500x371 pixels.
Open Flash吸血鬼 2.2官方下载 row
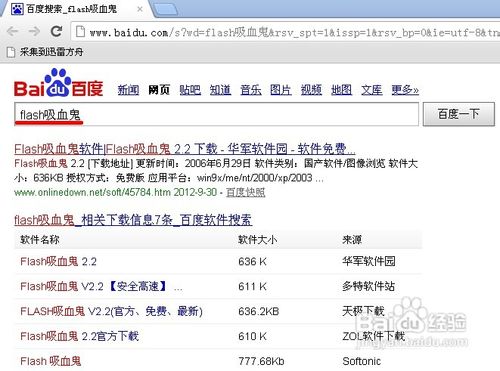(x=79, y=336)
